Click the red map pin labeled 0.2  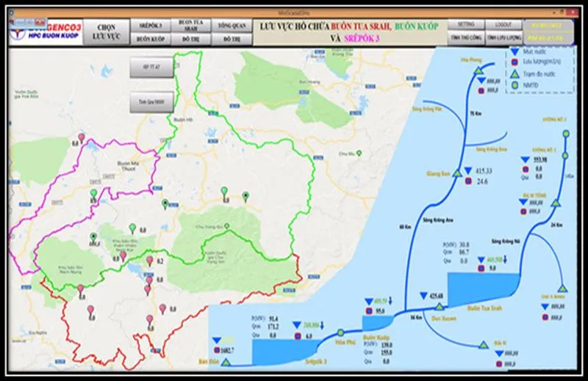coord(150,261)
